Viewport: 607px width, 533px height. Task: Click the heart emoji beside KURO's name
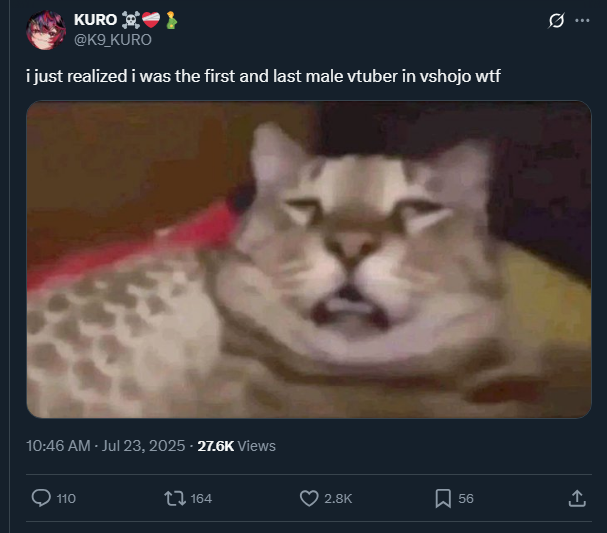(151, 20)
